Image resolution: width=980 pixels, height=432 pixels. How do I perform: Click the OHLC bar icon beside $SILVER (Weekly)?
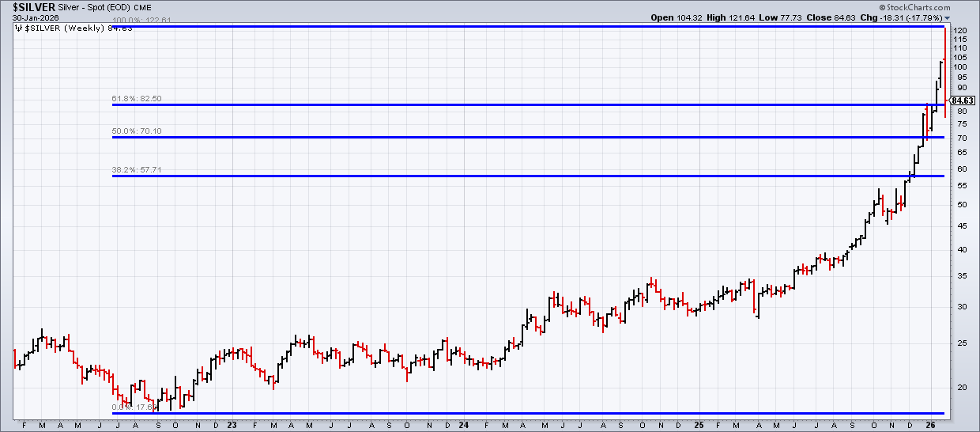[x=20, y=28]
